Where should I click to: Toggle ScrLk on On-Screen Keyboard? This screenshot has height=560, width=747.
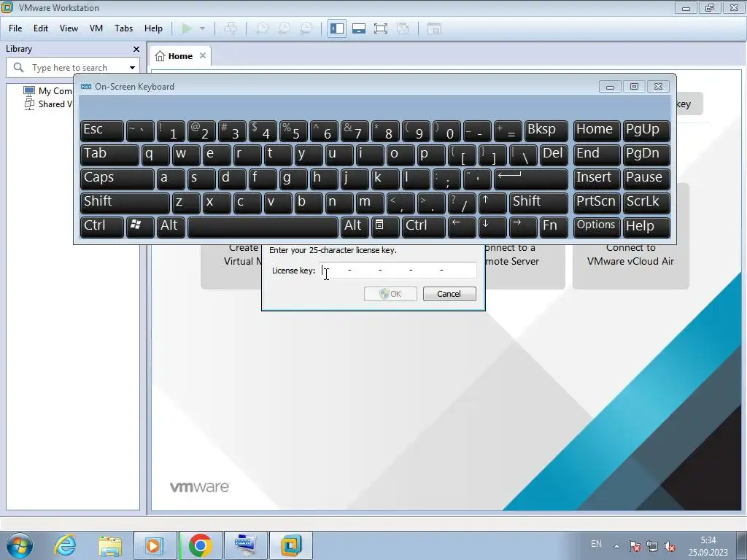click(x=646, y=203)
